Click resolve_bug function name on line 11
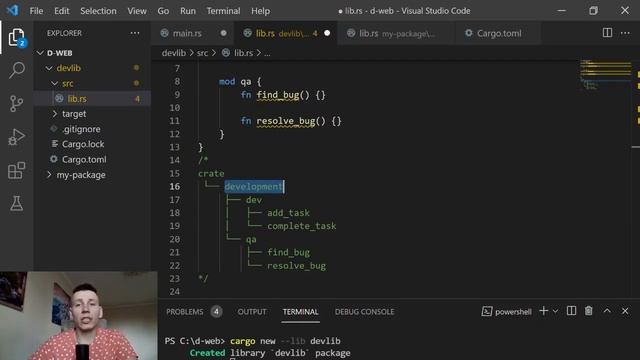 (x=286, y=121)
